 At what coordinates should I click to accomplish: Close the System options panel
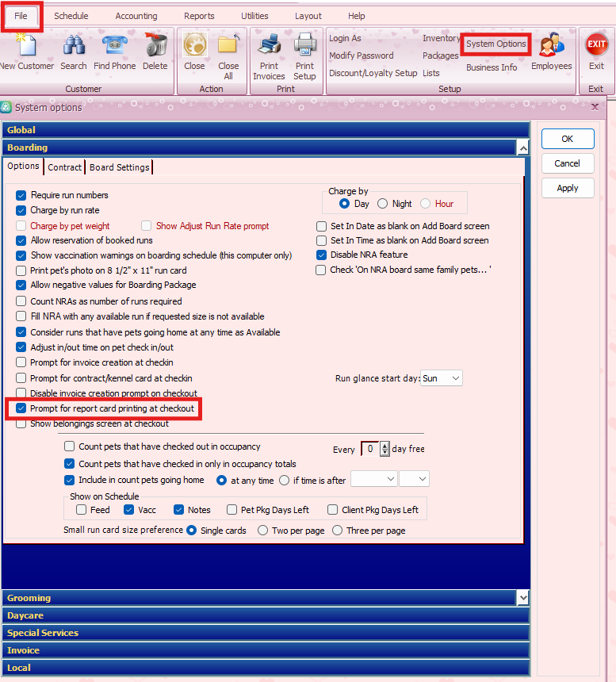pyautogui.click(x=595, y=107)
